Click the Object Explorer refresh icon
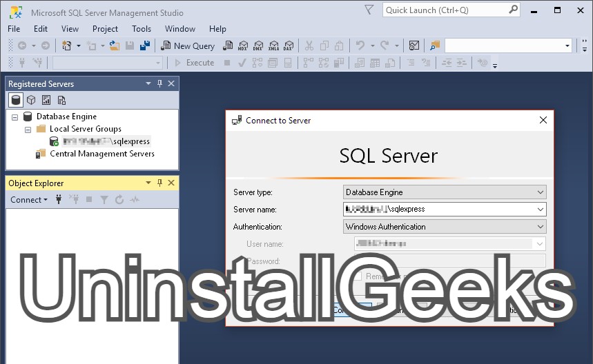 pyautogui.click(x=119, y=199)
